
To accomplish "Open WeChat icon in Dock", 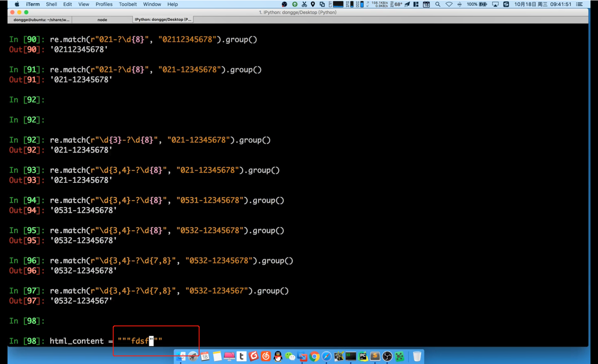I will point(290,356).
